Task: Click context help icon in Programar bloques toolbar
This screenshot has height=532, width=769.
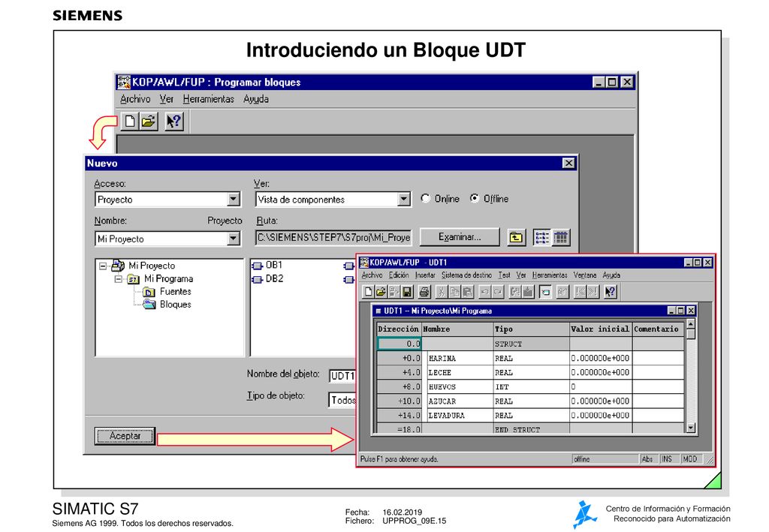Action: (x=174, y=121)
